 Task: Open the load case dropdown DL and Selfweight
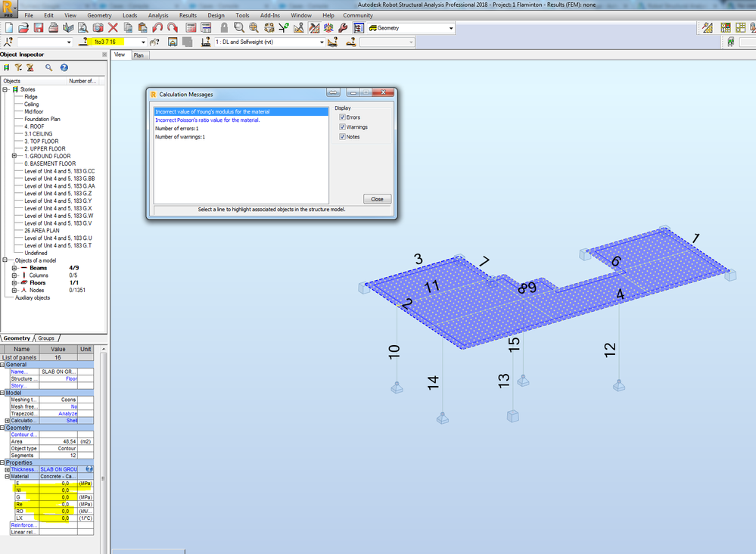pos(322,42)
